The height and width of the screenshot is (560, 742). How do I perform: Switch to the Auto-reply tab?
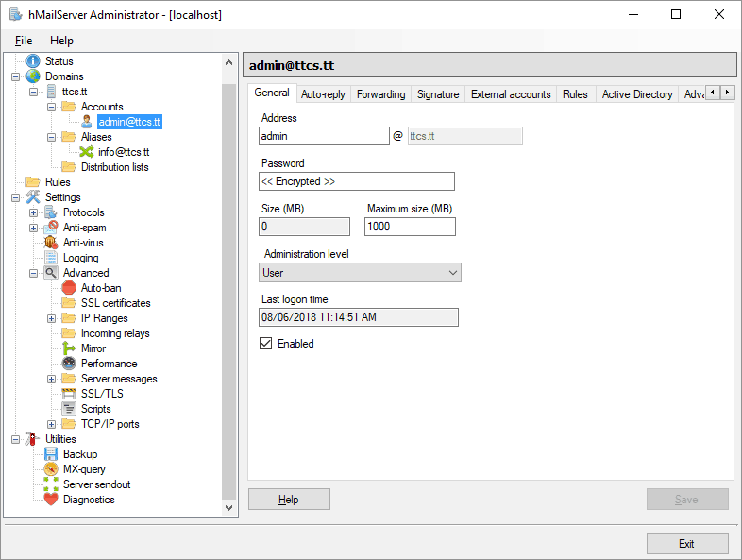tap(323, 94)
